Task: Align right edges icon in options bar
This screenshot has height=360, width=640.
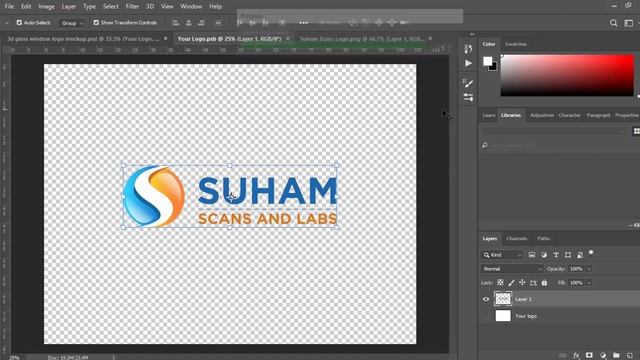Action: (201, 23)
